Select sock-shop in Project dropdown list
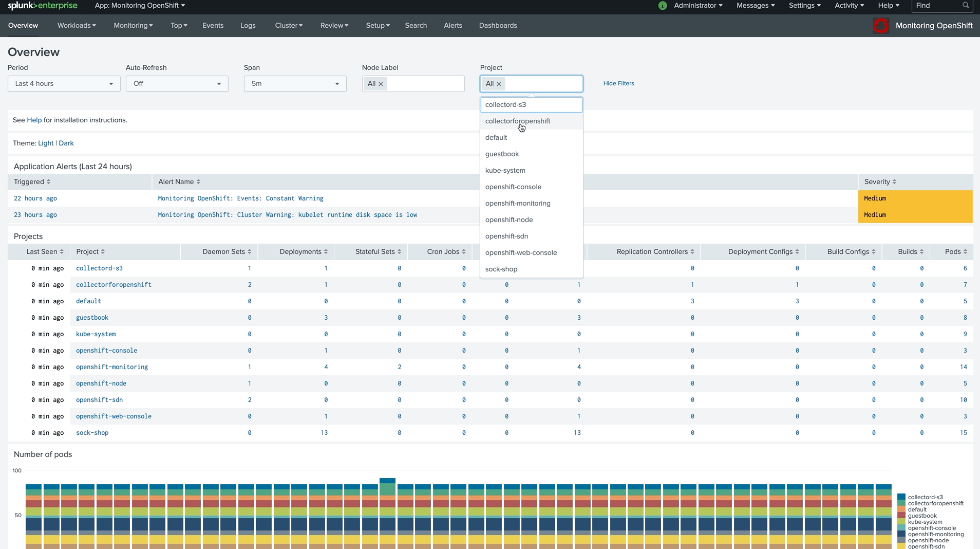 click(x=532, y=269)
